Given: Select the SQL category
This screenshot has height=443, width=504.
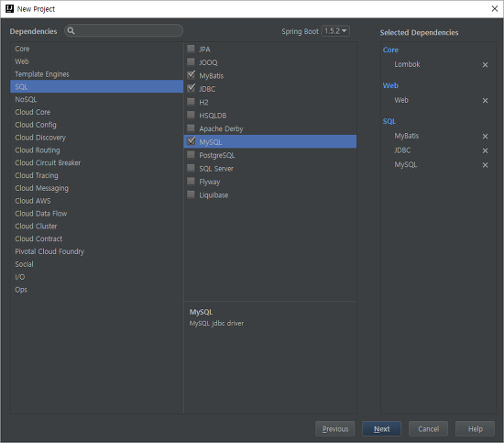Looking at the screenshot, I should (x=96, y=86).
